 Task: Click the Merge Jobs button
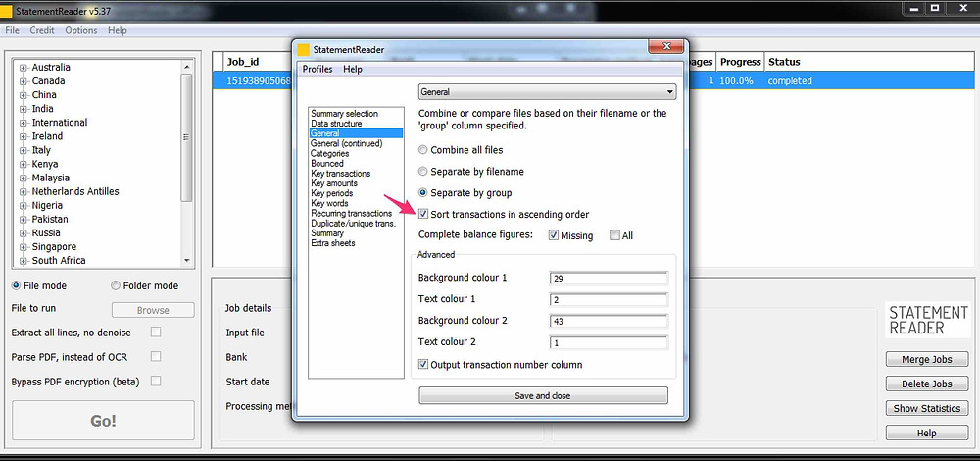tap(927, 360)
